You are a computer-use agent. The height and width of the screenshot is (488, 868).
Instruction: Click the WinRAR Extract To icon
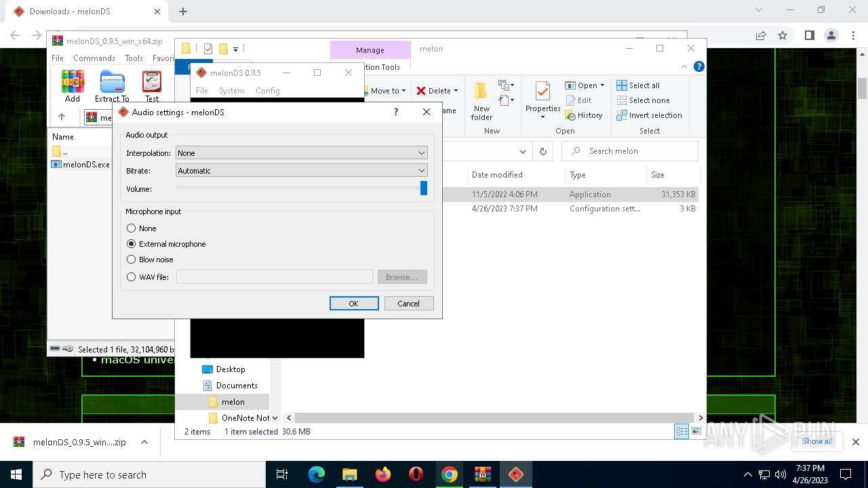[x=112, y=81]
